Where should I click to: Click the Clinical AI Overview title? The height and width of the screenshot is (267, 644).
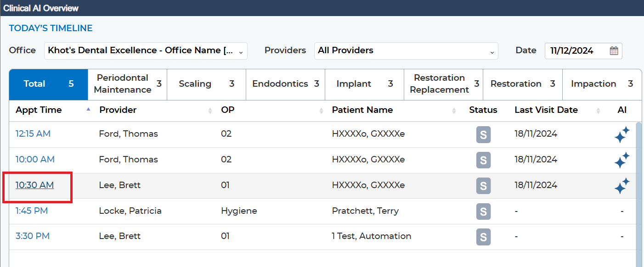pyautogui.click(x=41, y=8)
